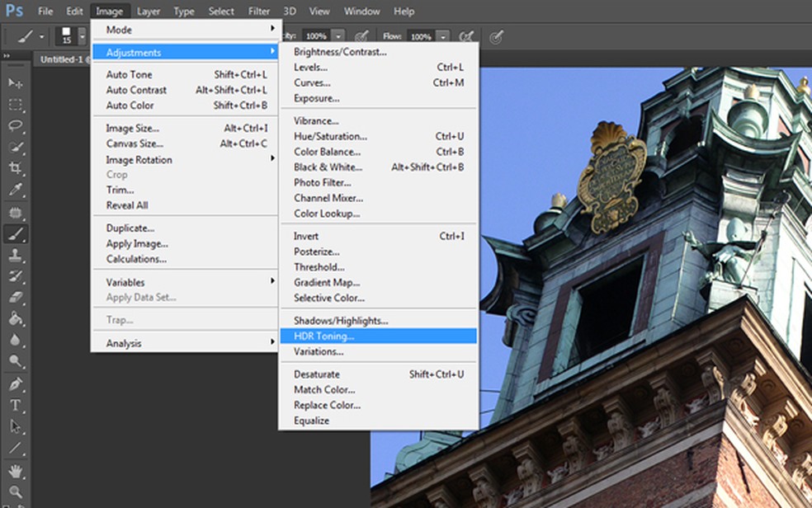Click Hue/Saturation in the Adjustments list

coord(330,136)
